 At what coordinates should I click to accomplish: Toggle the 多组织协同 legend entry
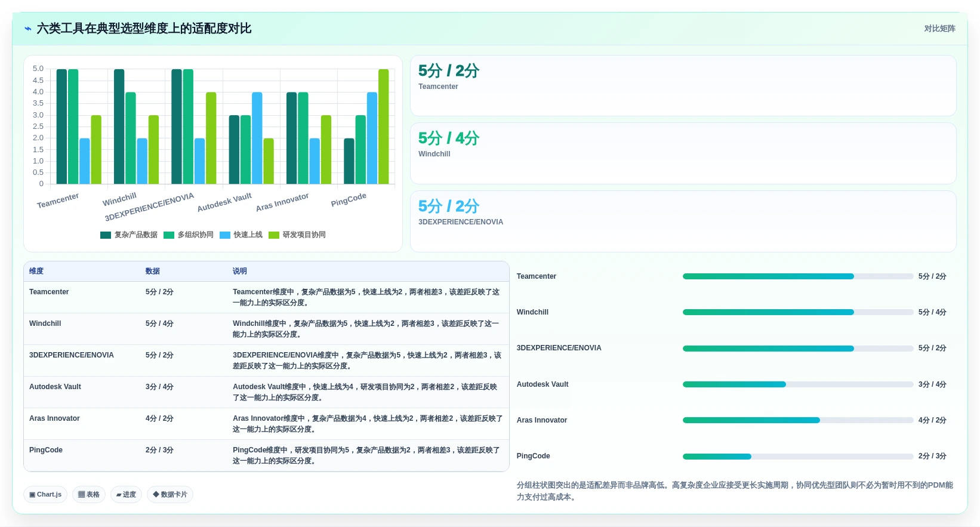tap(189, 235)
